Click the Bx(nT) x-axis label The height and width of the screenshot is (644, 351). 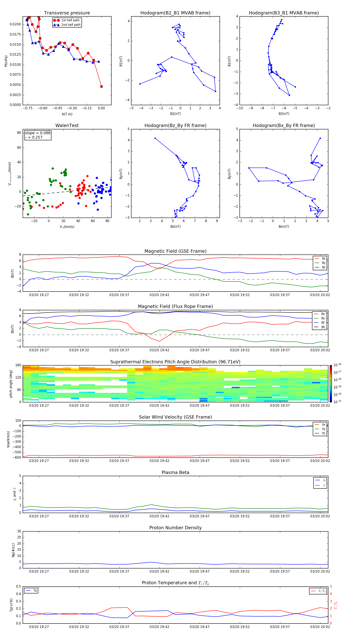(x=284, y=227)
